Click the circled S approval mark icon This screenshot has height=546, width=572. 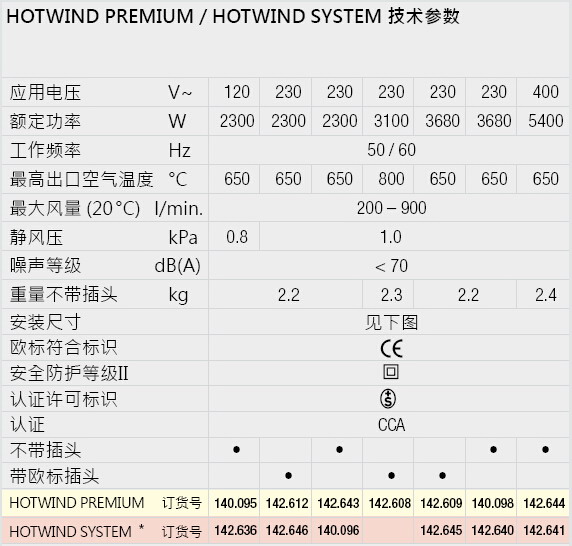pos(388,398)
